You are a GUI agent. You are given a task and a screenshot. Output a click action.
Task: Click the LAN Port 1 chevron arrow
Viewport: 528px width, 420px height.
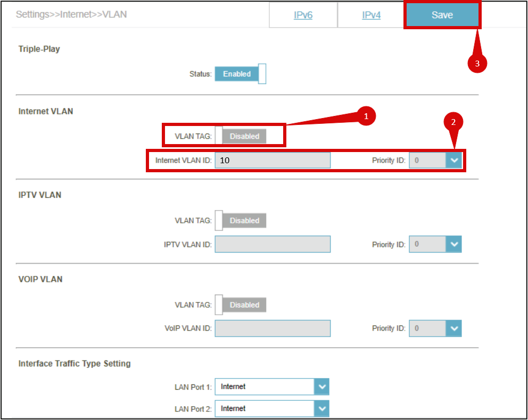click(321, 387)
